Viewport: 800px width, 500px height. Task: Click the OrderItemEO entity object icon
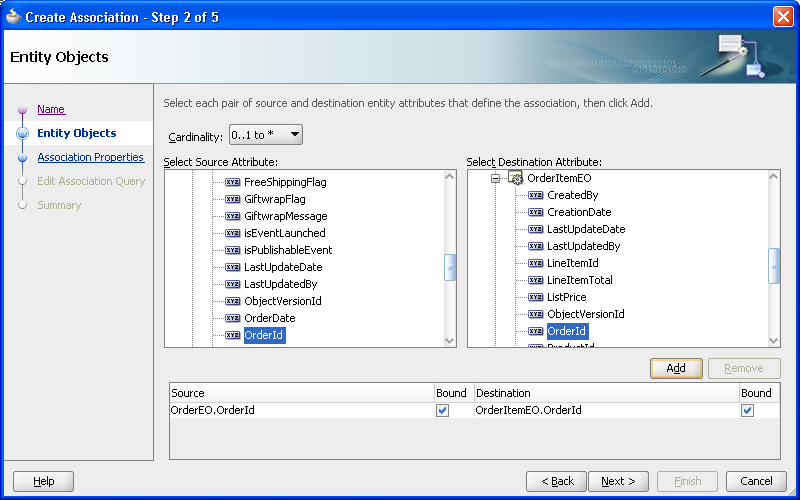click(515, 178)
